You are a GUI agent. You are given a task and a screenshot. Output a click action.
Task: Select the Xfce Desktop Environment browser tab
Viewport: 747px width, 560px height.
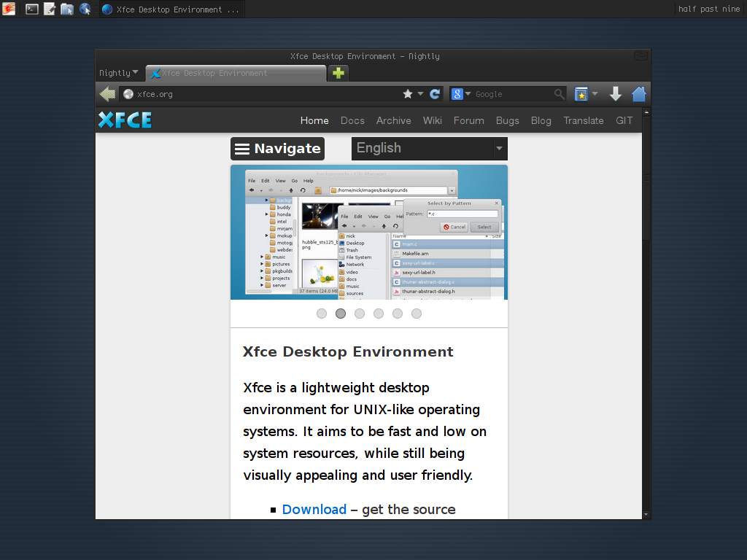click(x=236, y=74)
